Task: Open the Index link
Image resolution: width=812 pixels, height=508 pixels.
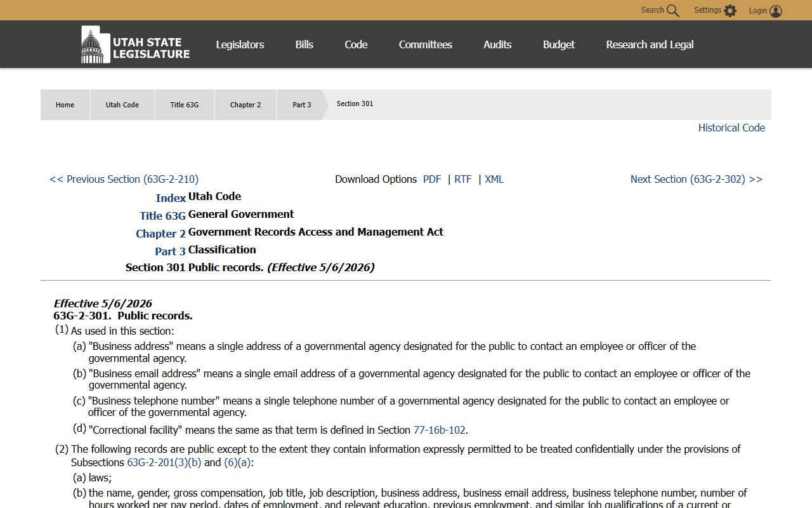Action: coord(171,198)
